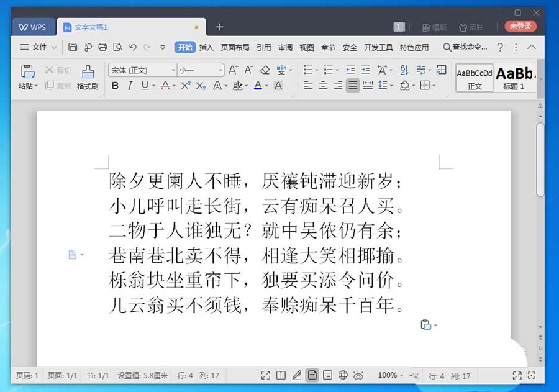Viewport: 559px width, 392px height.
Task: Apply the 标题 1 style
Action: [513, 78]
